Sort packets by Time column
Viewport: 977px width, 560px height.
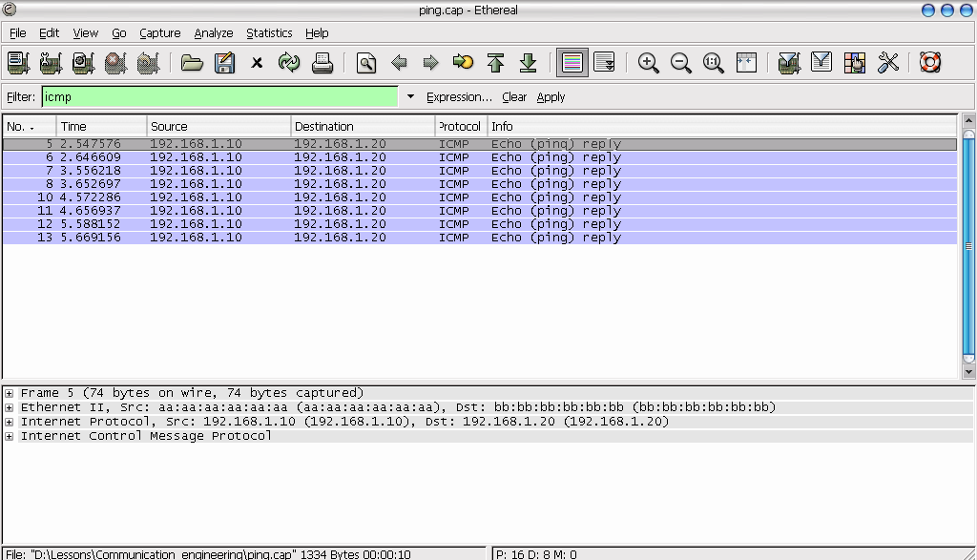click(101, 127)
